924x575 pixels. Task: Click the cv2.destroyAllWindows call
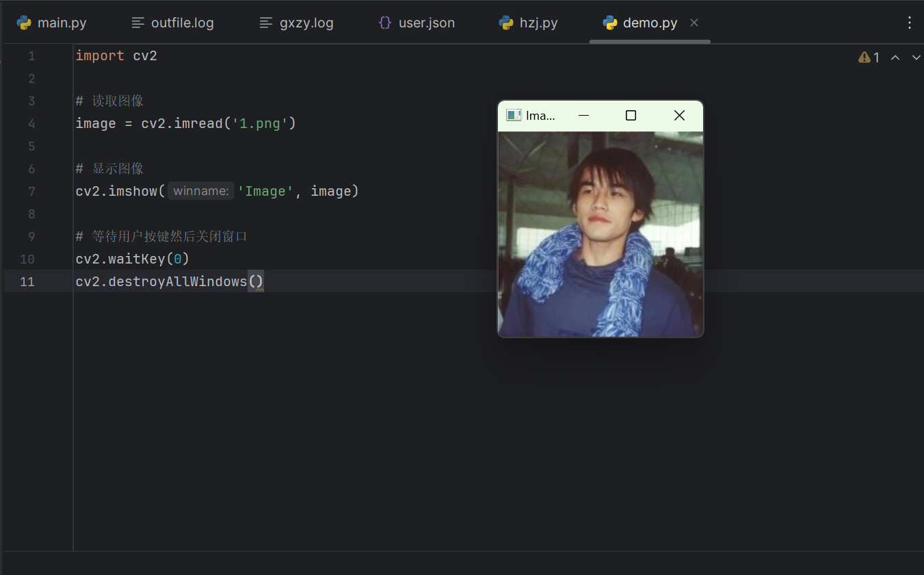tap(170, 282)
